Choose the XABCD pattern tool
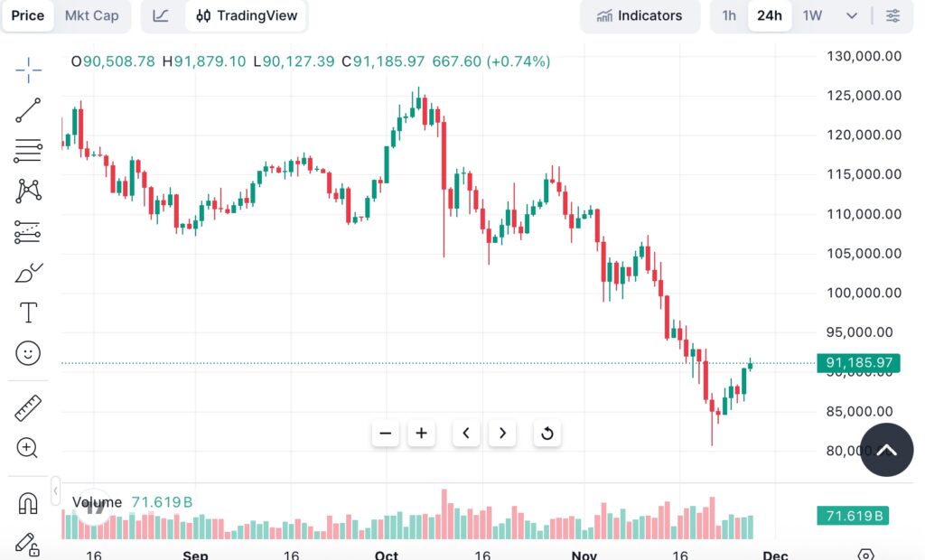925x560 pixels. pos(27,191)
